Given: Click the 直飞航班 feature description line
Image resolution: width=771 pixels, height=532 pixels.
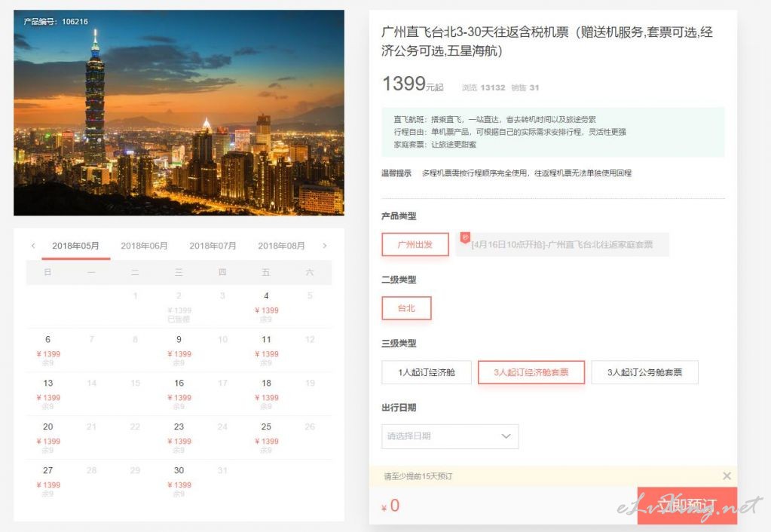Looking at the screenshot, I should (494, 120).
